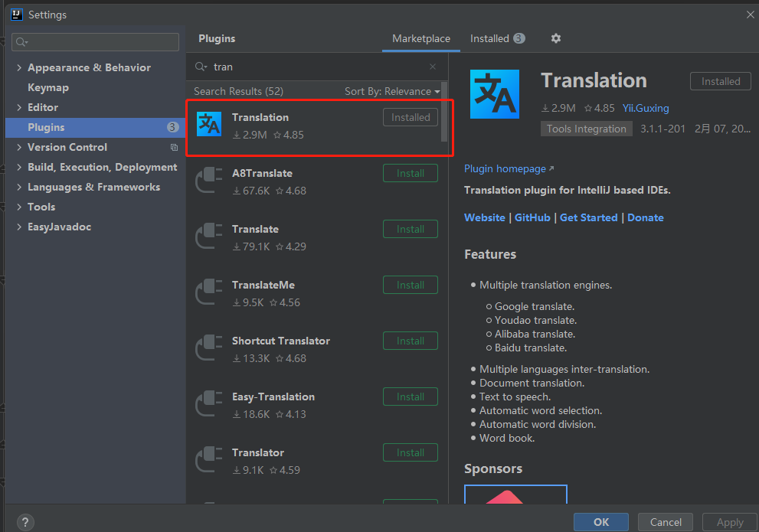Select the Shortcut Translator plugin name

pyautogui.click(x=281, y=341)
